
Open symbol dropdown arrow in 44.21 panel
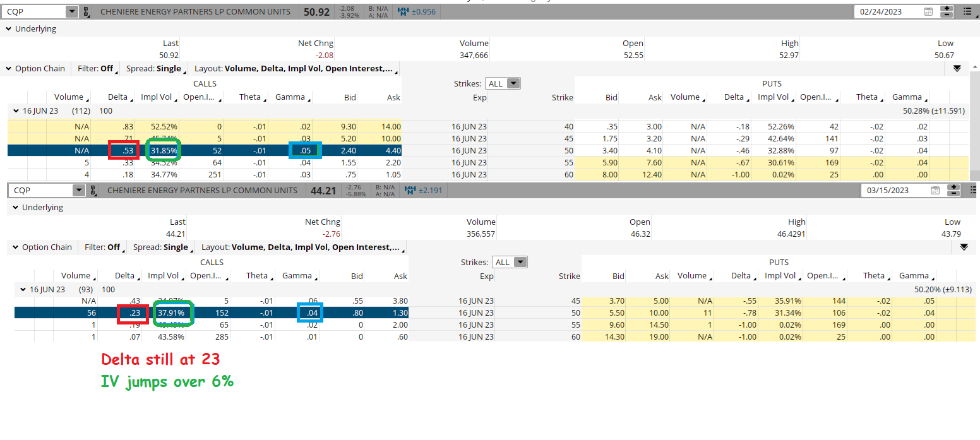(79, 190)
